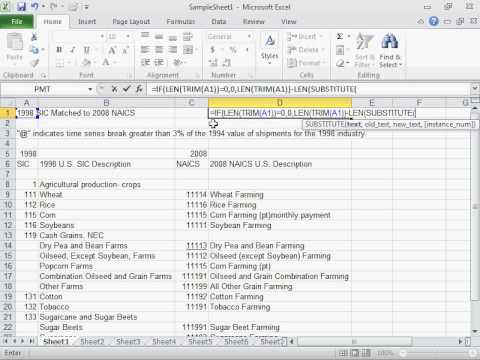Align text left in Alignment group
Viewport: 480px width, 360px height.
point(145,50)
